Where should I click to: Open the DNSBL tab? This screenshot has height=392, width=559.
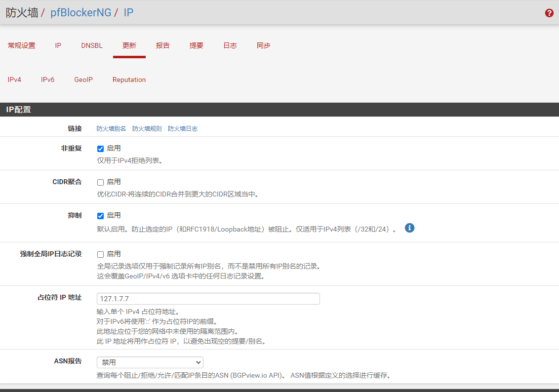pos(92,45)
